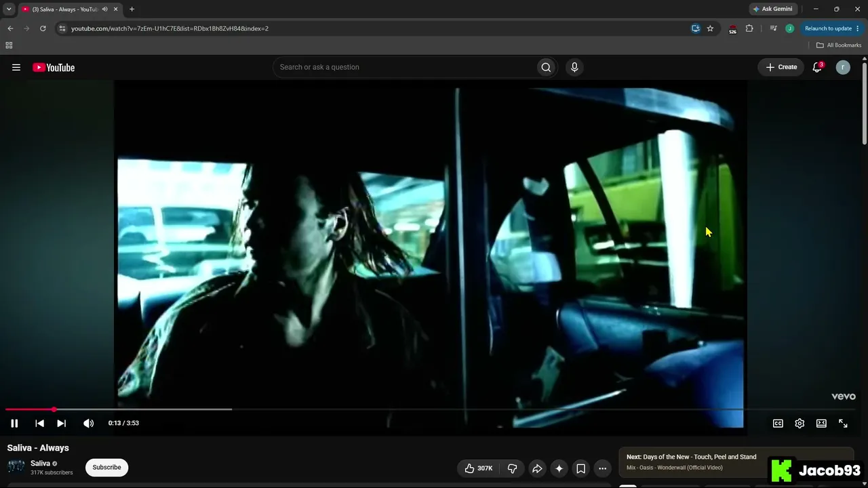Open the Extensions puzzle icon
868x488 pixels.
point(749,28)
